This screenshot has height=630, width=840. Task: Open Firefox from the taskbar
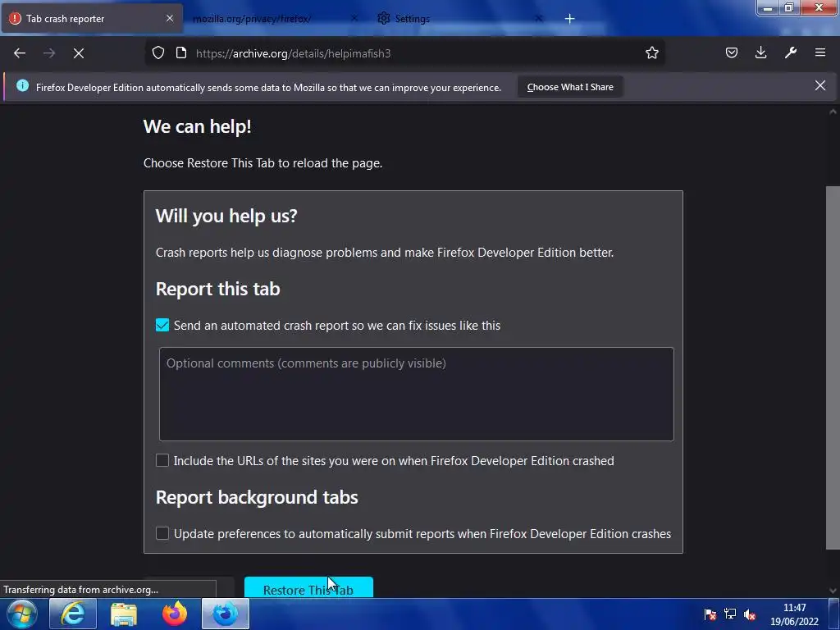pyautogui.click(x=175, y=614)
